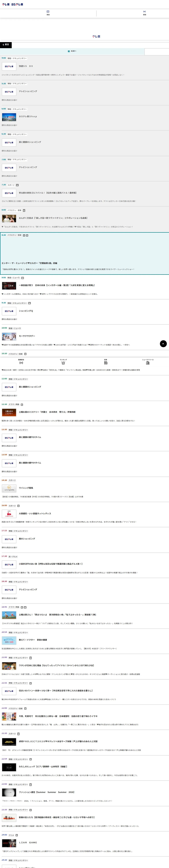Click the 11:30 ドラマ・映画 genre label
This screenshot has width=169, height=868.
pos(14,404)
